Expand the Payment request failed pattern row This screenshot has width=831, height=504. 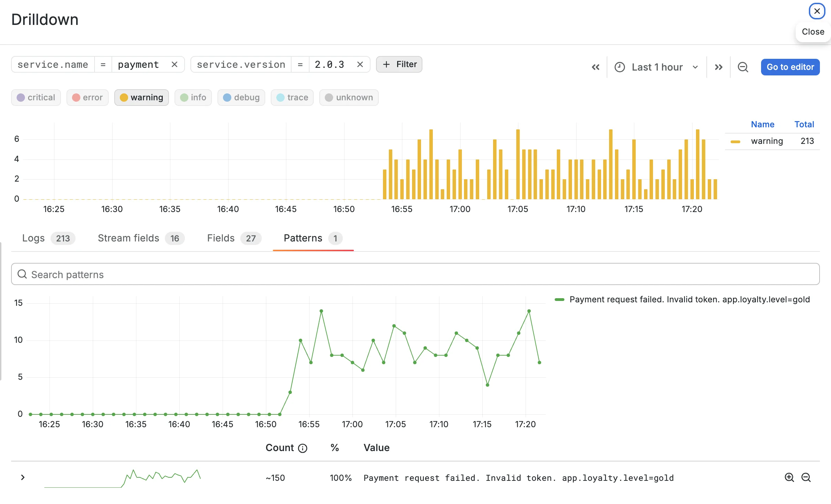[x=23, y=478]
